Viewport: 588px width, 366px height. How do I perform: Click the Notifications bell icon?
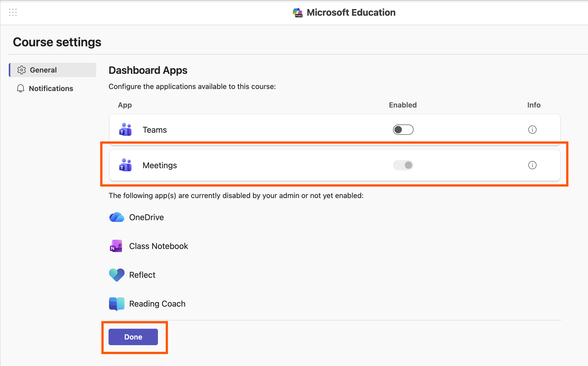pyautogui.click(x=21, y=88)
